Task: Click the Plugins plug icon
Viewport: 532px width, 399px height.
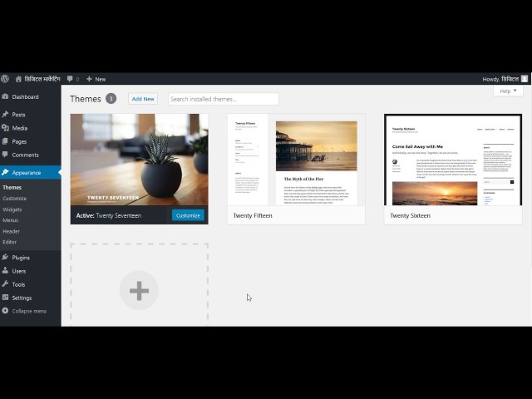Action: click(x=5, y=257)
